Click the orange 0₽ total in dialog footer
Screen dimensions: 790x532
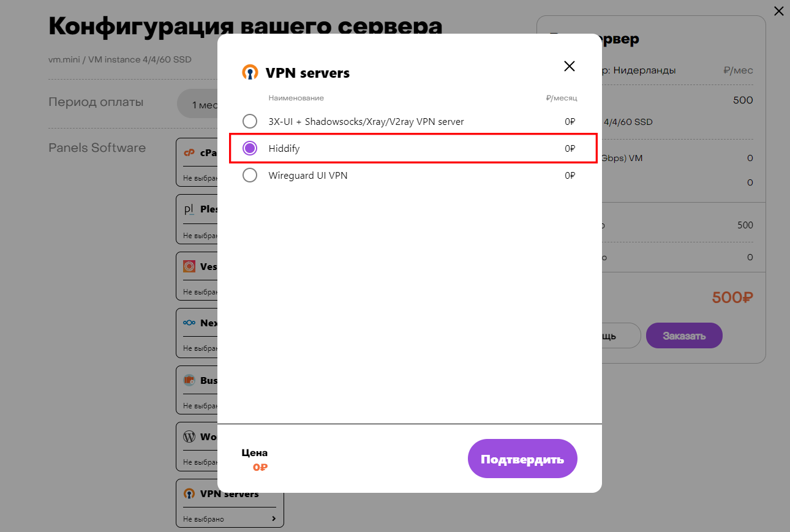pos(260,467)
